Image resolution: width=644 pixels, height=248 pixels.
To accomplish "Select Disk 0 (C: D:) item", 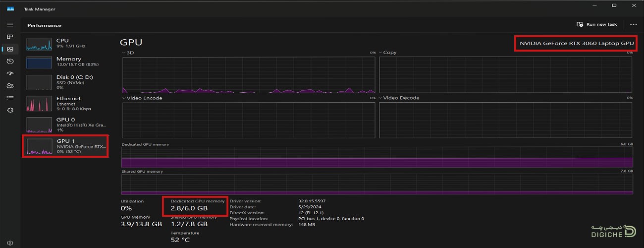I will 66,82.
